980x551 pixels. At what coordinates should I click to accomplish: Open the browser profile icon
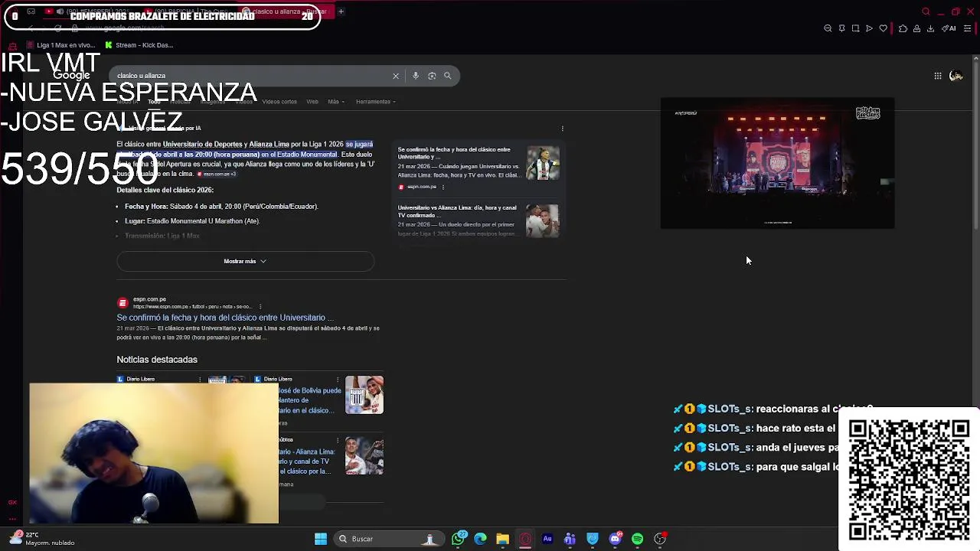coord(916,28)
